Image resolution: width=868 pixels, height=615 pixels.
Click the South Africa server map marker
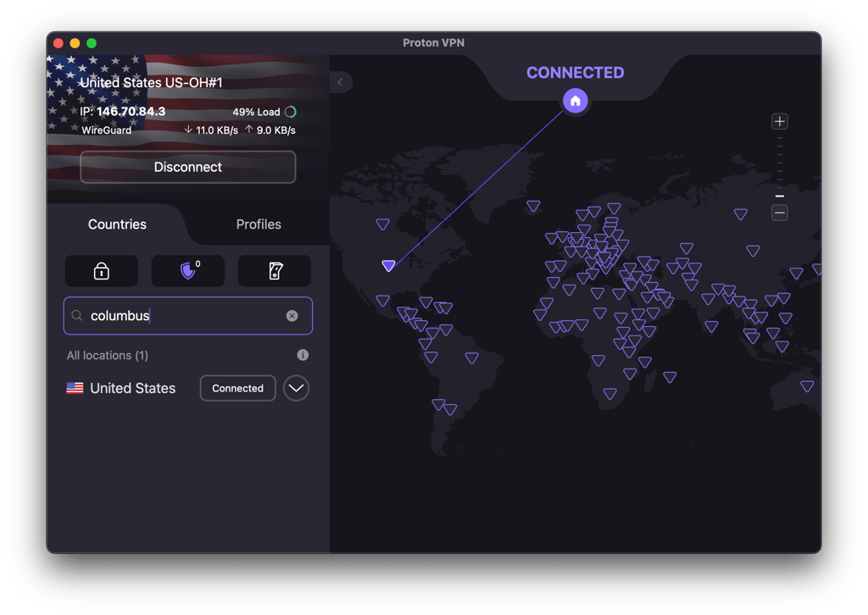tap(610, 394)
